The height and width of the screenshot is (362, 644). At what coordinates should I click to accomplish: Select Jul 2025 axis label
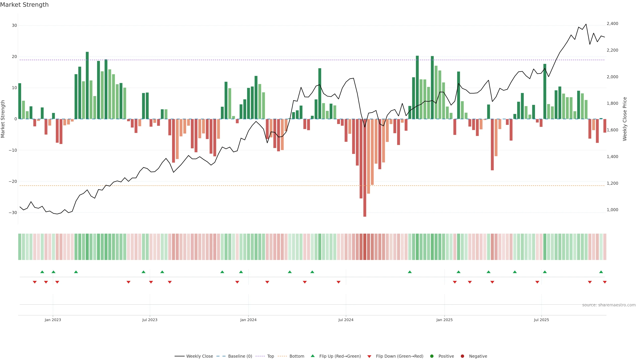541,320
